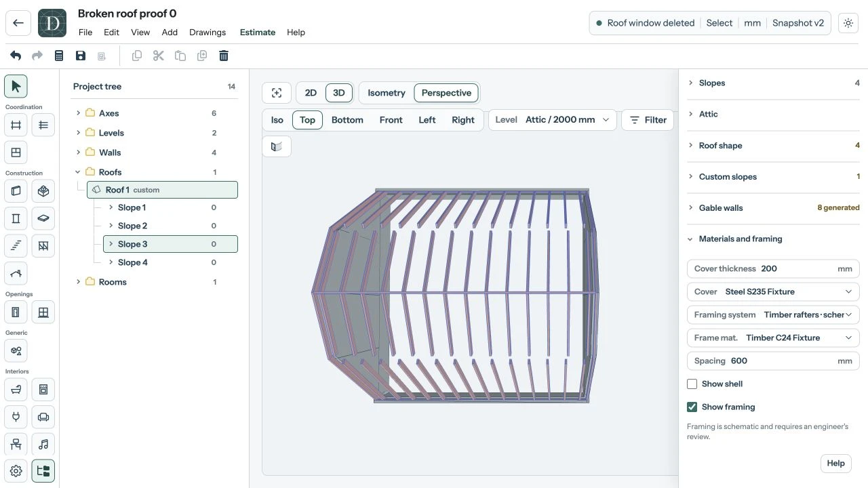This screenshot has width=868, height=488.
Task: Expand the Axes folder in project tree
Action: [x=79, y=113]
